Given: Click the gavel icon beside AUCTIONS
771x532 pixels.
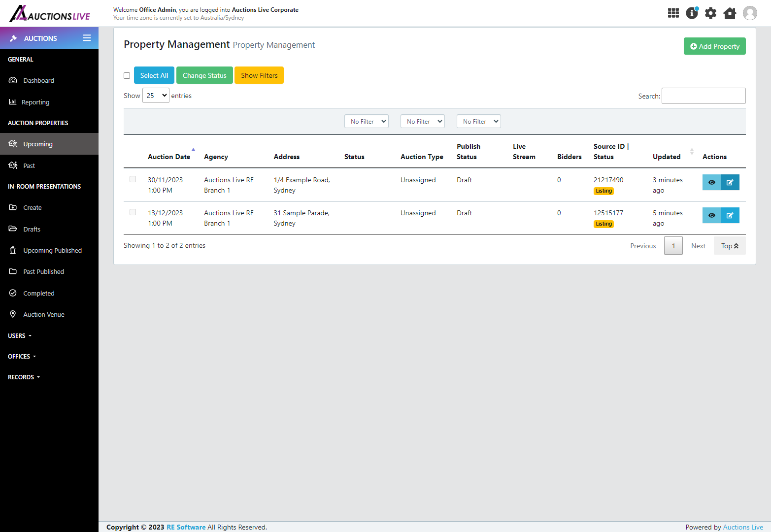Looking at the screenshot, I should coord(13,38).
